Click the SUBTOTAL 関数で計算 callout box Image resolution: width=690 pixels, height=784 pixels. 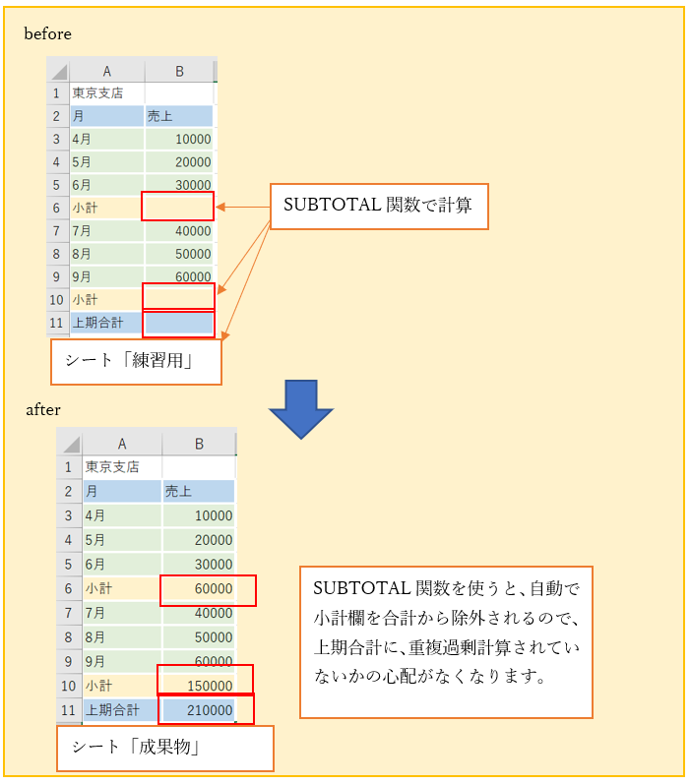point(378,206)
